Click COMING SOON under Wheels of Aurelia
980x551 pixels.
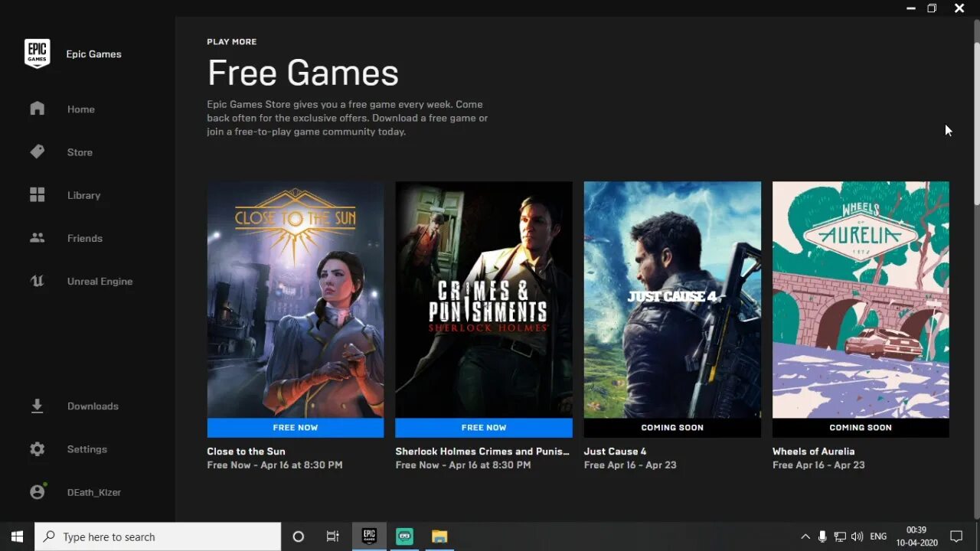tap(861, 428)
